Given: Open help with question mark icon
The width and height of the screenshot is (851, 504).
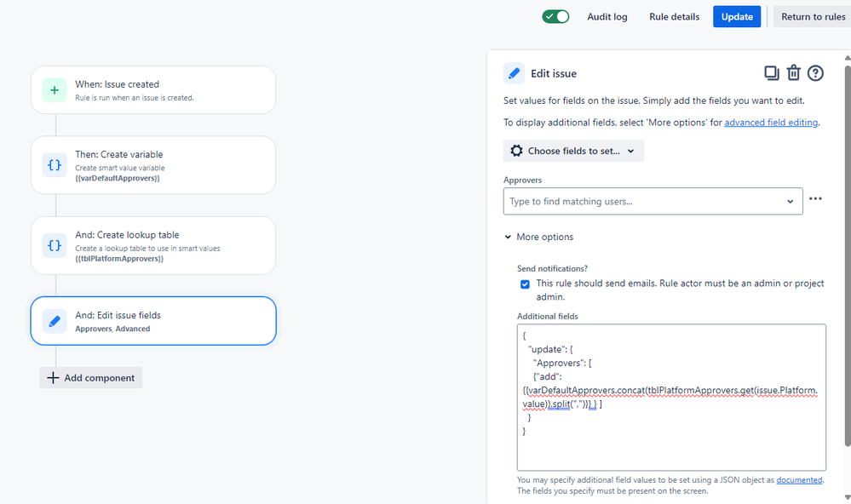Looking at the screenshot, I should (x=815, y=72).
